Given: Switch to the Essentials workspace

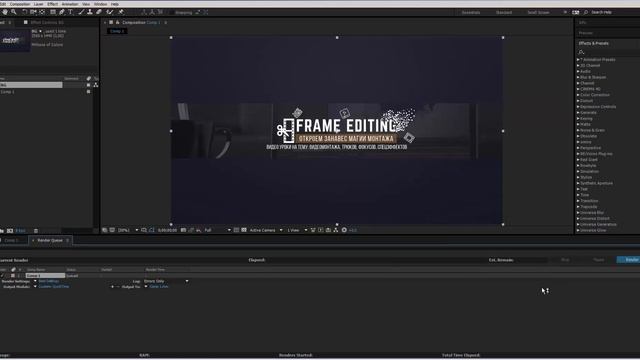Looking at the screenshot, I should pyautogui.click(x=471, y=13).
